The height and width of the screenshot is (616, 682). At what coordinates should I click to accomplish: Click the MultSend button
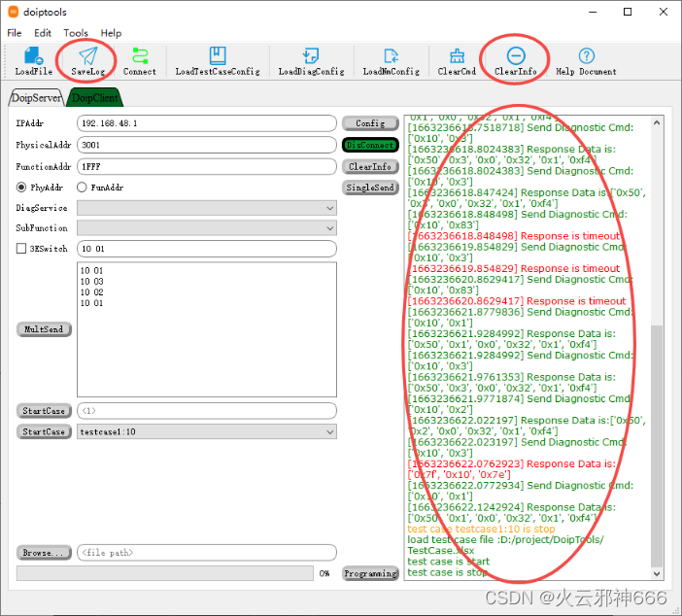click(44, 329)
